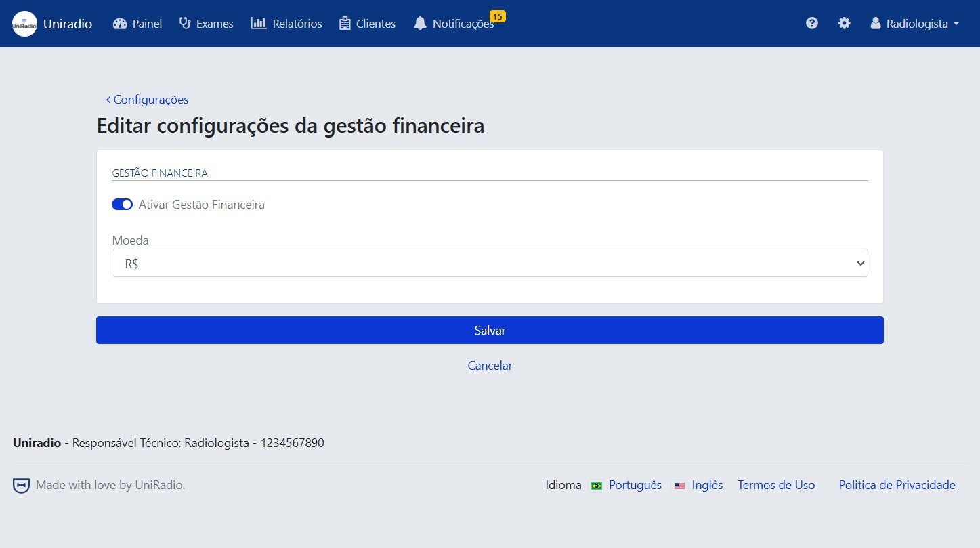The width and height of the screenshot is (980, 548).
Task: Click the US flag icon
Action: point(679,486)
